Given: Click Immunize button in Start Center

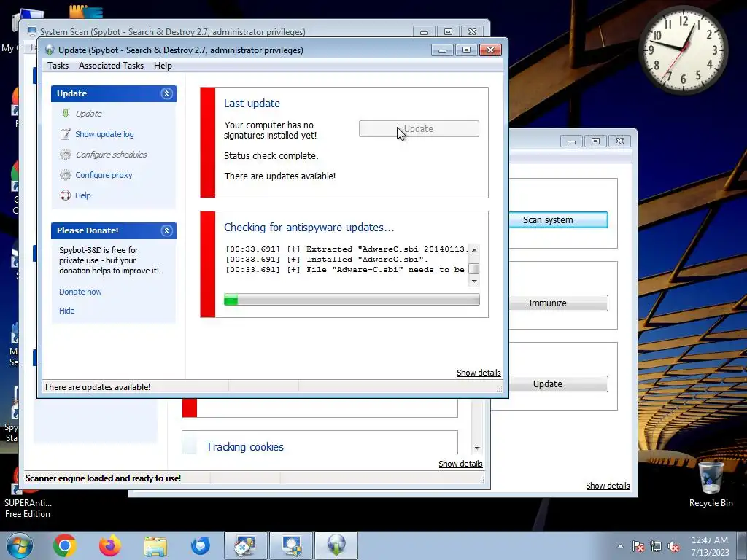Looking at the screenshot, I should (x=558, y=303).
